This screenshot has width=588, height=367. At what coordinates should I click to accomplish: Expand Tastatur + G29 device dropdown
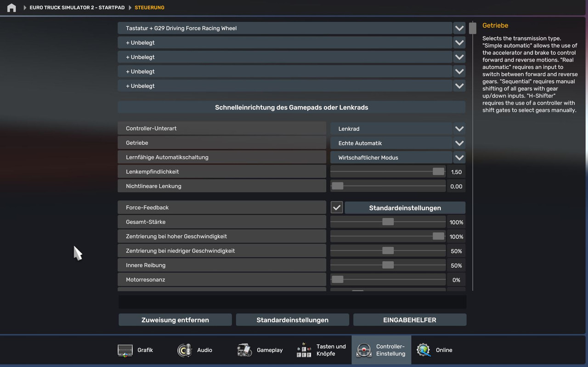pyautogui.click(x=459, y=28)
